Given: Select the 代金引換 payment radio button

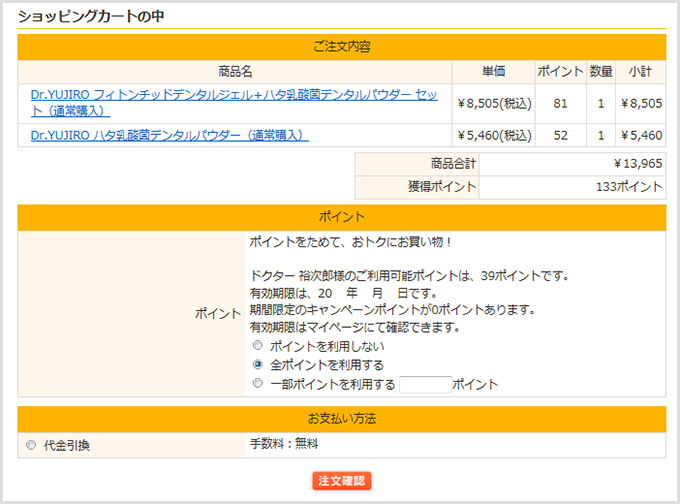Looking at the screenshot, I should [x=31, y=445].
